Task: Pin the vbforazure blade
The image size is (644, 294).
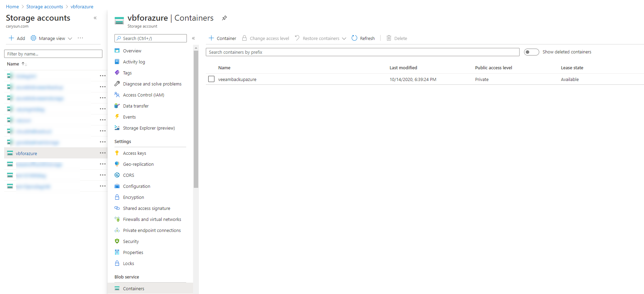Action: coord(224,18)
